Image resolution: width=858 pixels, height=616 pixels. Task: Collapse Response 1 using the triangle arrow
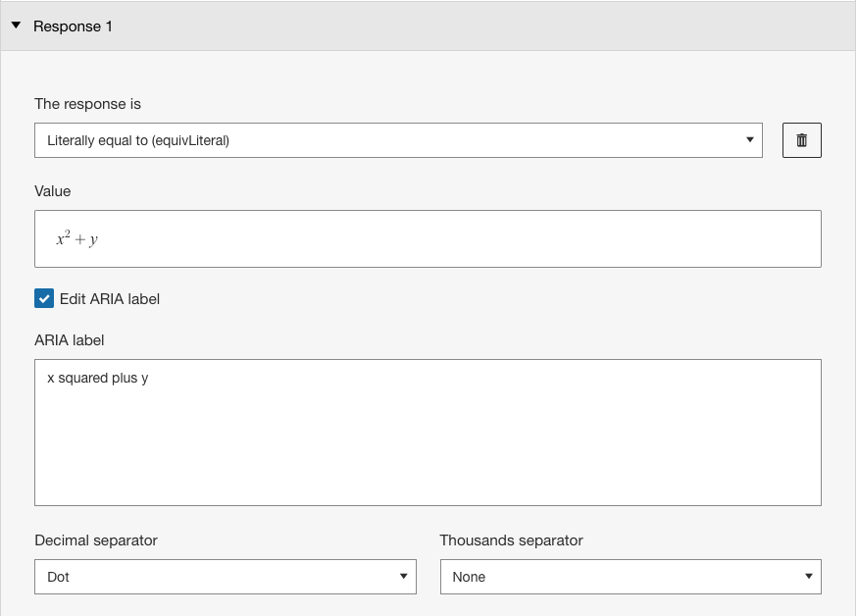pos(16,26)
